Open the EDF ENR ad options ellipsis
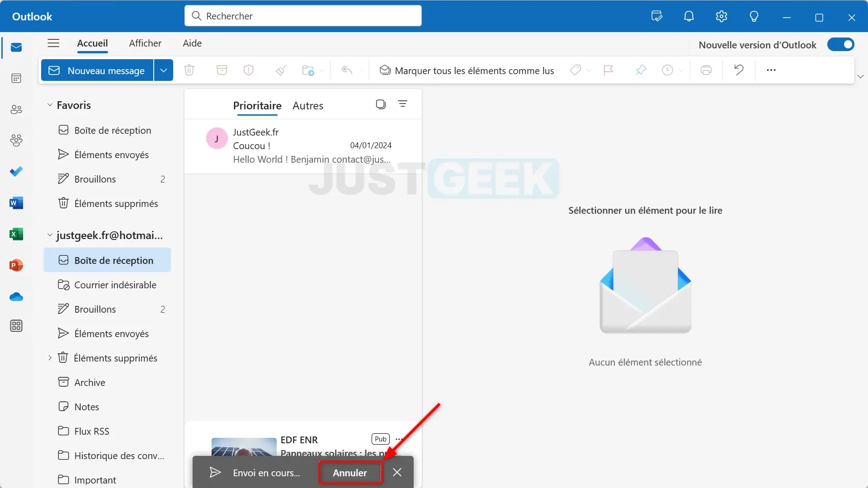 [399, 439]
